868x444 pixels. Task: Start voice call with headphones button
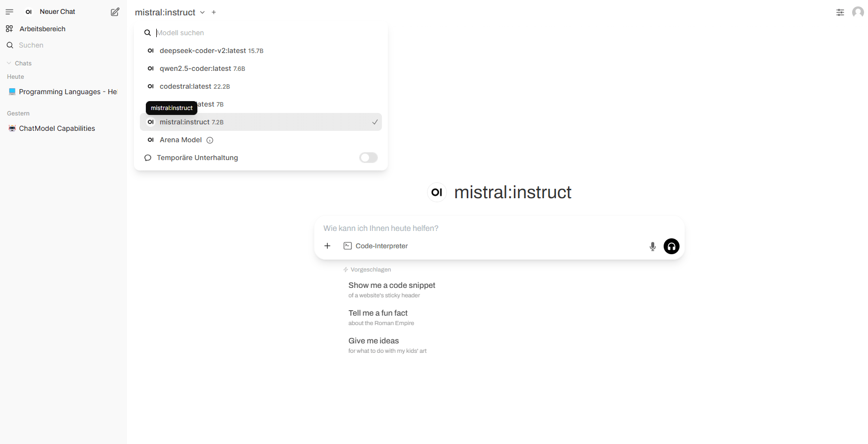(672, 246)
